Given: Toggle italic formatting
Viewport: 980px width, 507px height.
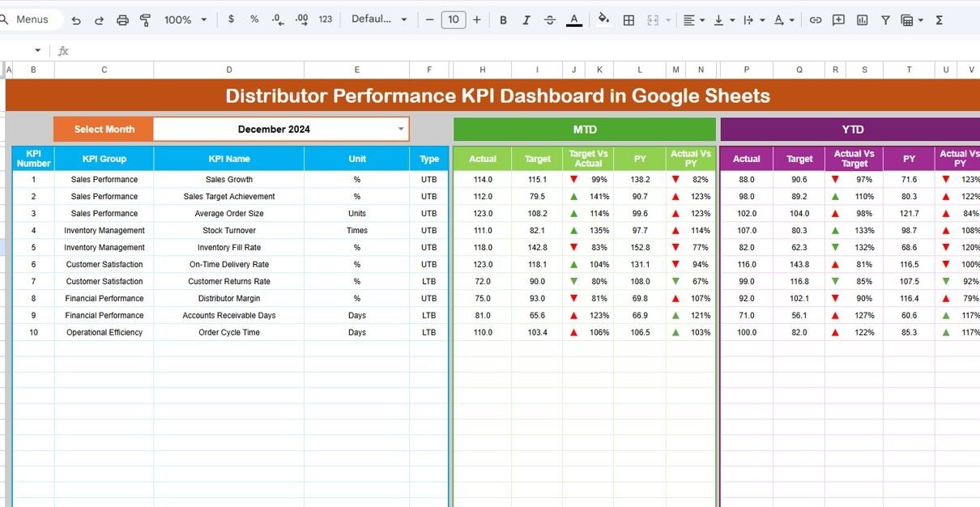Looking at the screenshot, I should point(526,19).
